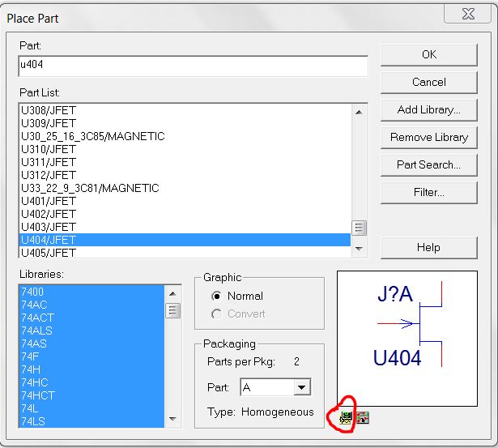Click the Add Library... button
This screenshot has height=448, width=498.
(x=428, y=109)
